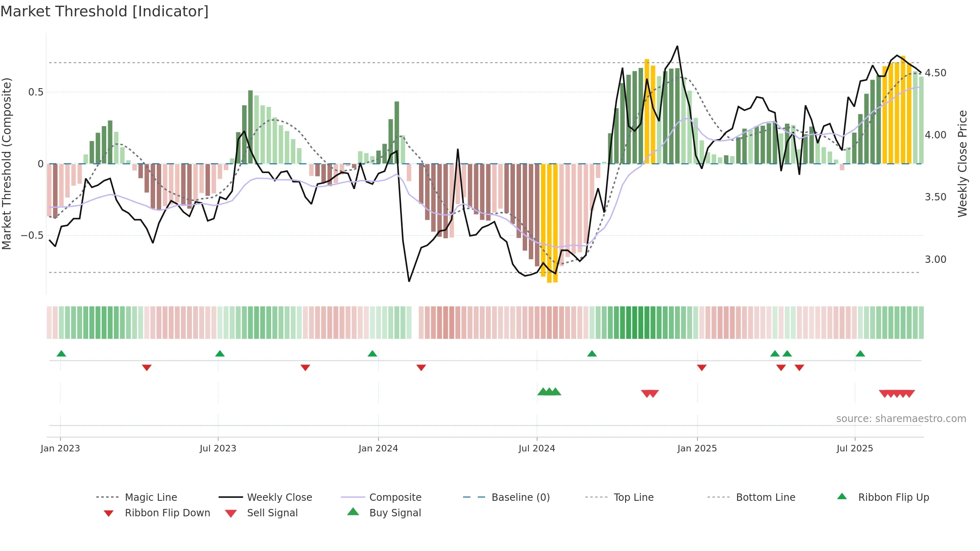The height and width of the screenshot is (551, 980).
Task: Click the Market Threshold [Indicator] title
Action: (105, 11)
